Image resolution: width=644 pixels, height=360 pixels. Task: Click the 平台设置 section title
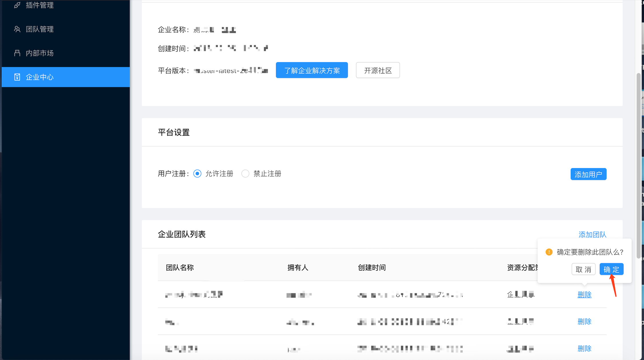click(174, 133)
